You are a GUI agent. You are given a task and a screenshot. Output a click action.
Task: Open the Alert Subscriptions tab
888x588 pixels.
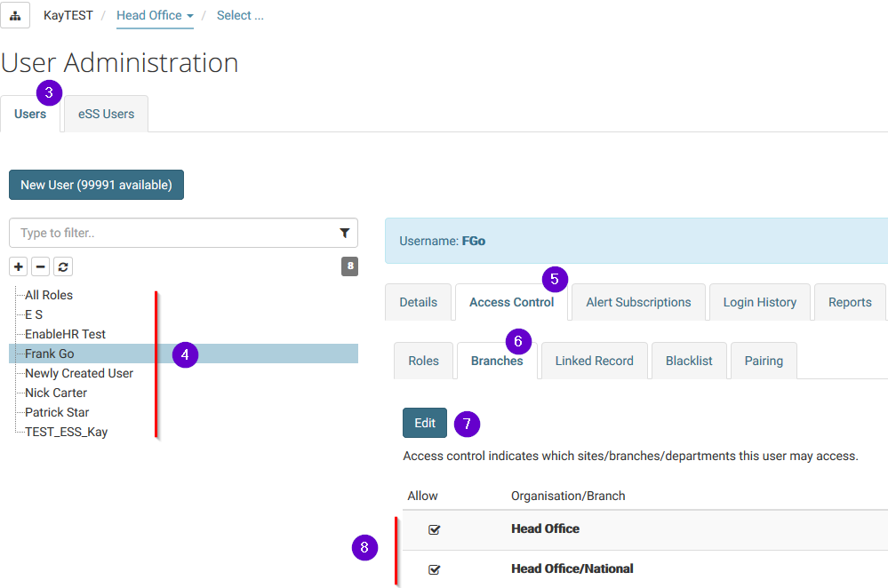tap(638, 302)
